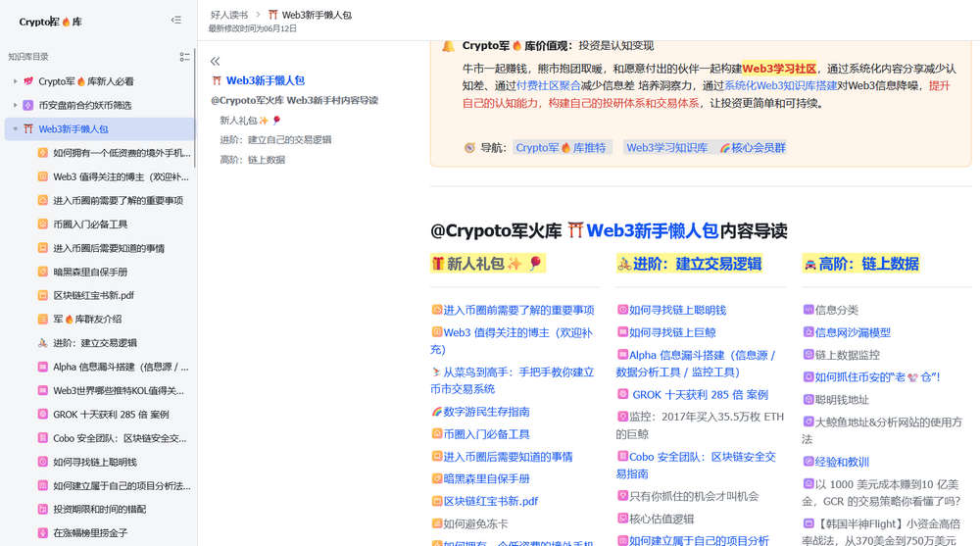Open content link 币圈入门必备工具
The height and width of the screenshot is (546, 980).
click(486, 434)
